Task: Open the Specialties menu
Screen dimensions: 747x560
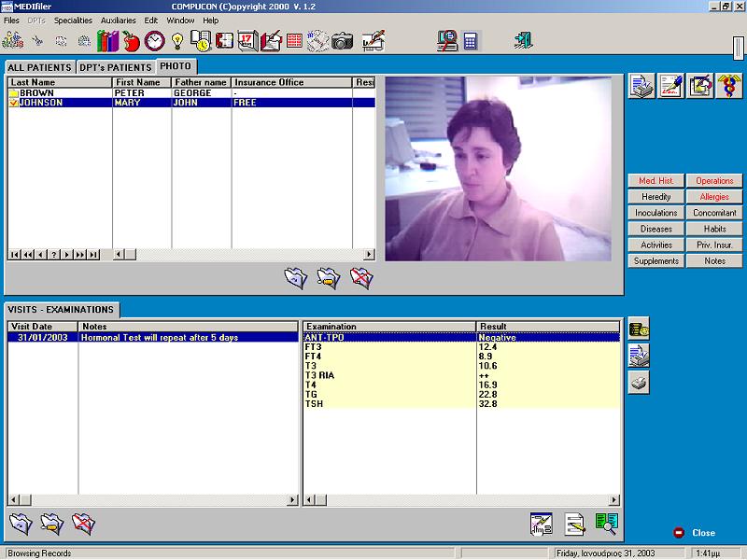Action: [73, 21]
